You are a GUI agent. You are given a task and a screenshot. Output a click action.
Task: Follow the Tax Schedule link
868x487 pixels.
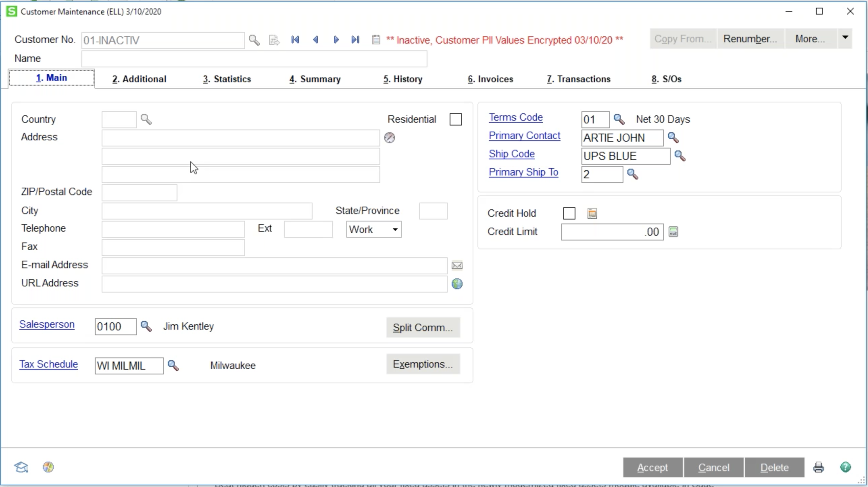49,364
